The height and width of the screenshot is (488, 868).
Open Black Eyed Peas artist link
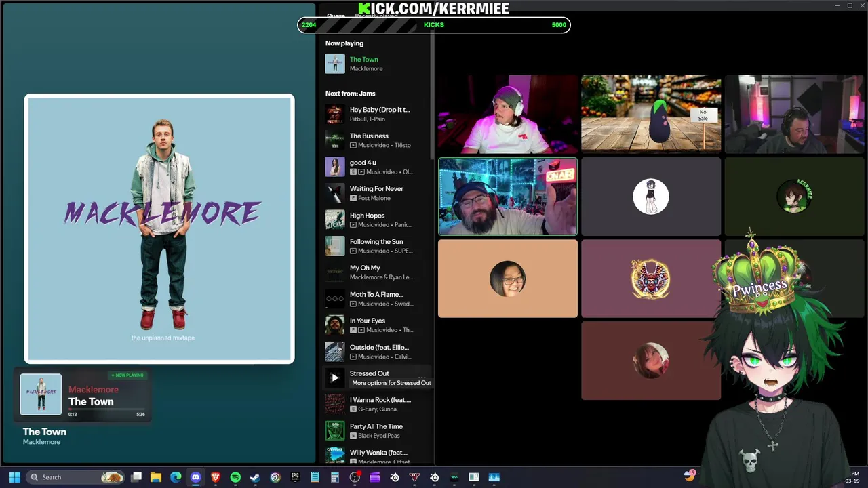tap(378, 436)
